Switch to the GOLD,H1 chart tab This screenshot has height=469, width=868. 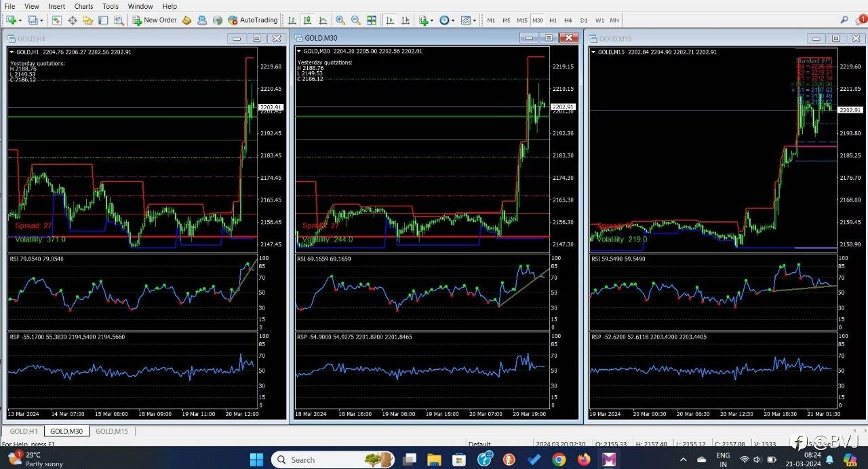[23, 431]
